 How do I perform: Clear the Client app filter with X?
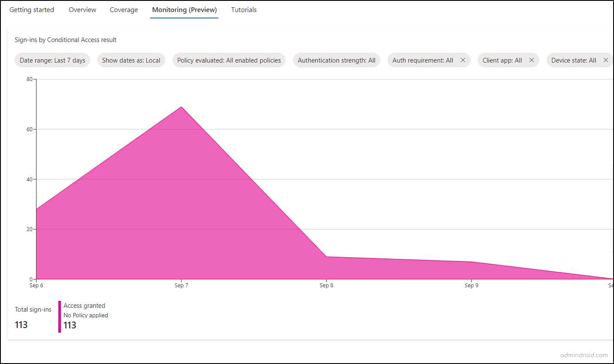532,60
